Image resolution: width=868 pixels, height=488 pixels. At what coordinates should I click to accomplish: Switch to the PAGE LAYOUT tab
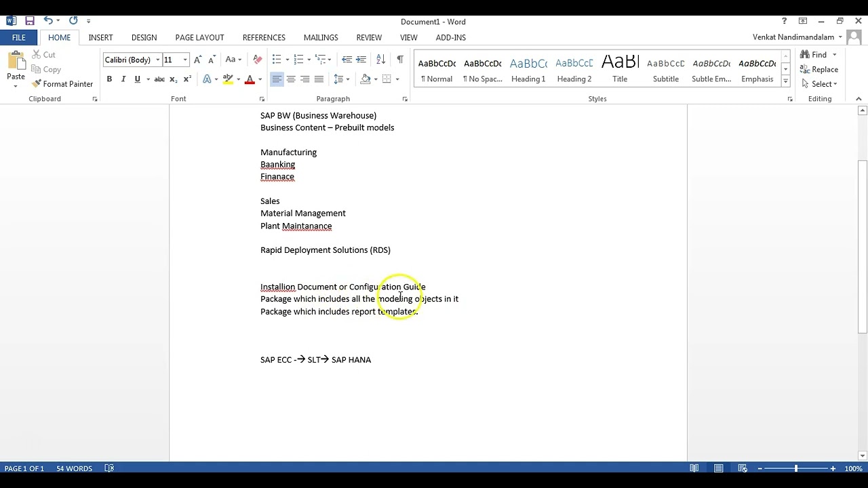click(199, 37)
